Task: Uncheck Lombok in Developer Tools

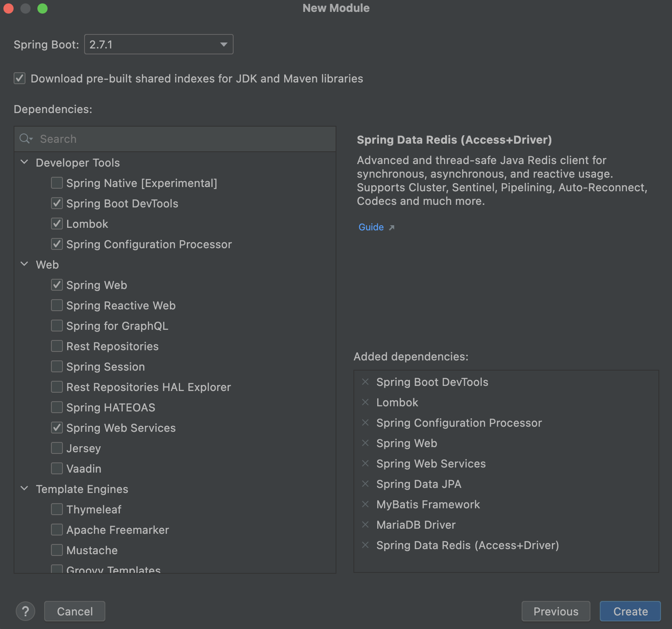Action: (x=57, y=224)
